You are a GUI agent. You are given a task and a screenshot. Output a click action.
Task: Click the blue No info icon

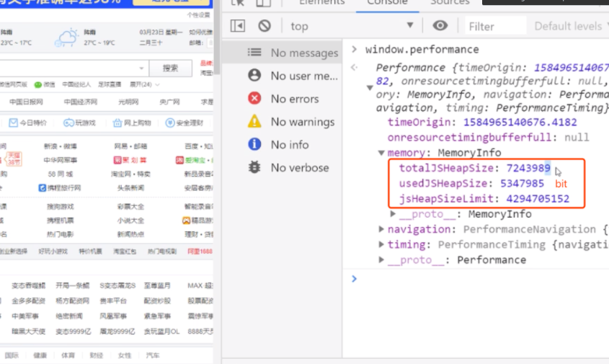tap(254, 144)
